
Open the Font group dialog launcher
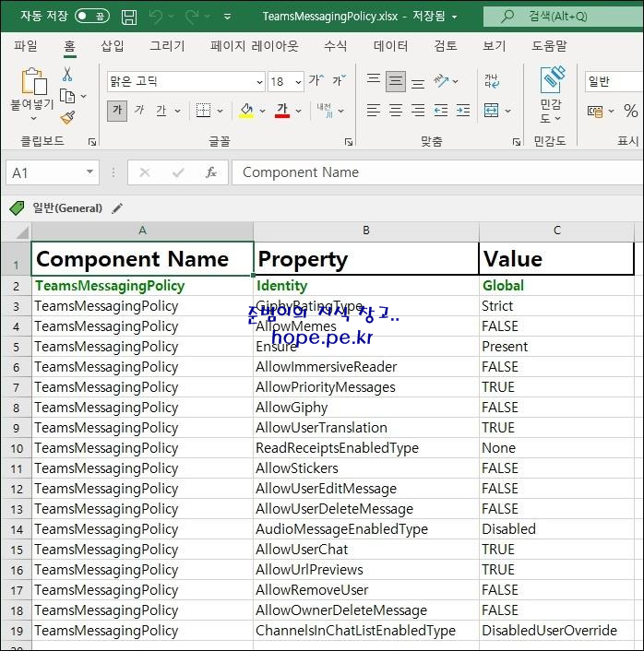click(349, 142)
